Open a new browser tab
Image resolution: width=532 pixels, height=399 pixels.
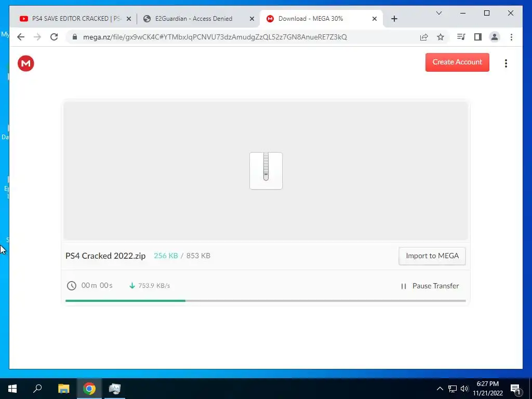pyautogui.click(x=394, y=19)
